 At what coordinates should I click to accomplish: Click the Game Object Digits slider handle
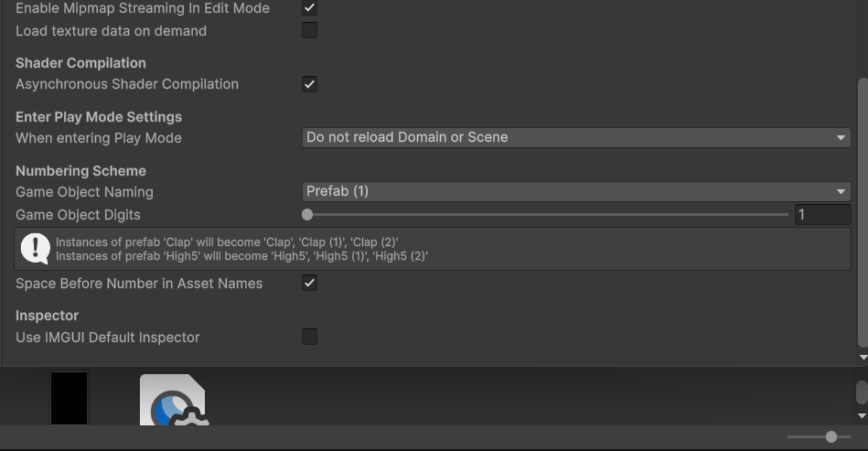point(307,215)
